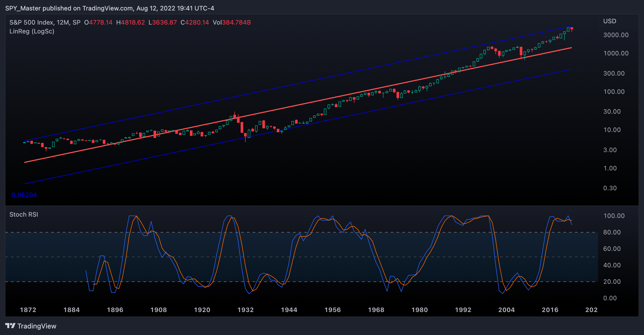Click the 300.00 price axis label
644x335 pixels.
pyautogui.click(x=614, y=73)
